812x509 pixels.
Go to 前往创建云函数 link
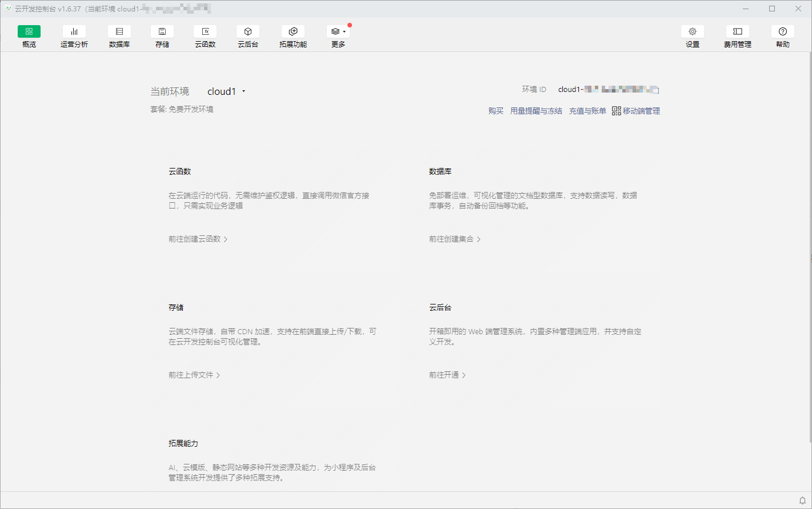tap(198, 239)
